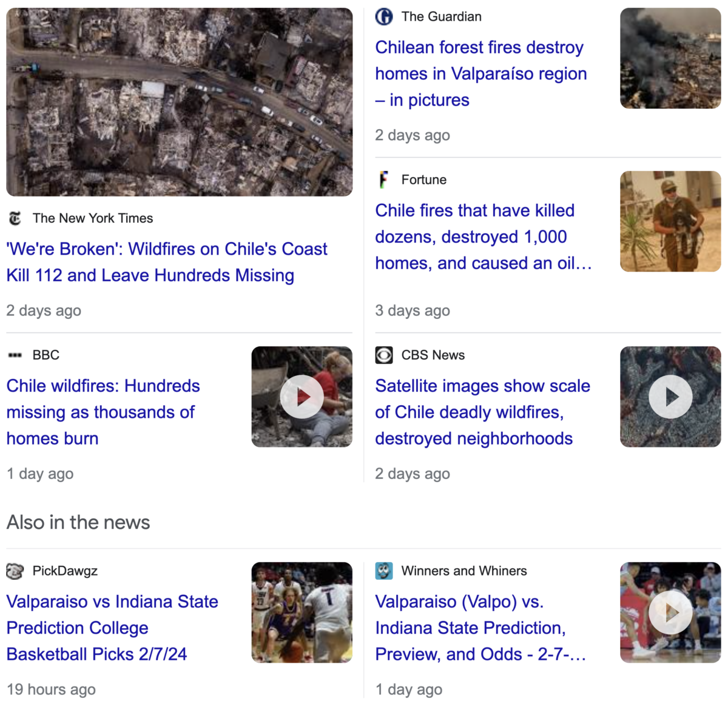Click The New York Times logo icon
The height and width of the screenshot is (704, 728).
point(15,218)
